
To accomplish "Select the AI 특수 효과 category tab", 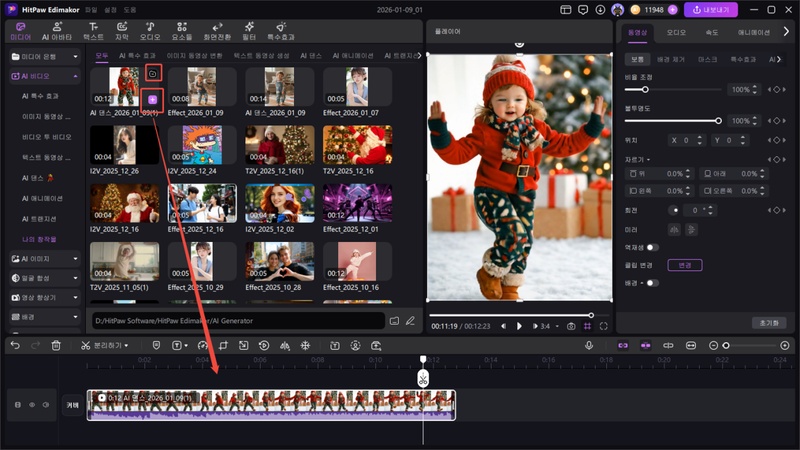I will click(x=137, y=55).
